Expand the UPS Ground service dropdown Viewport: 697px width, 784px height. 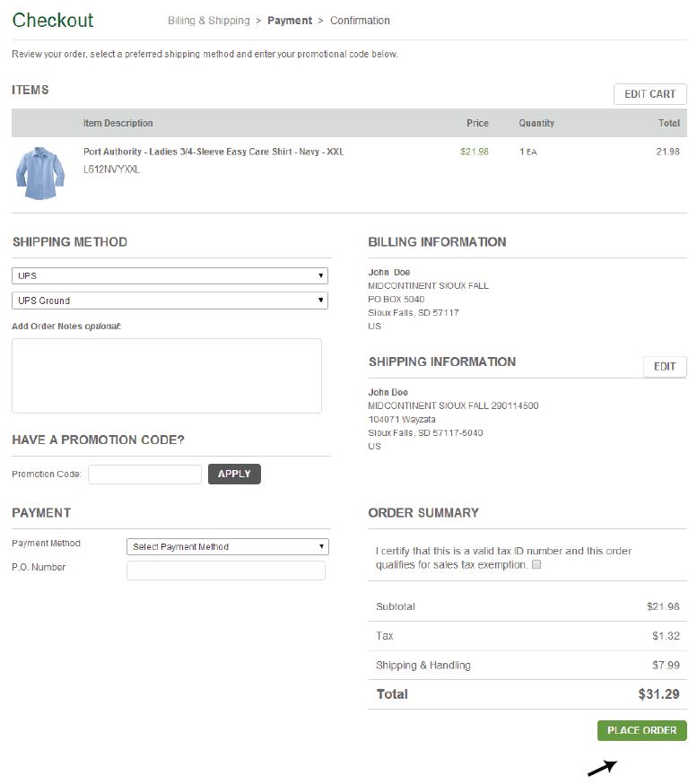170,301
